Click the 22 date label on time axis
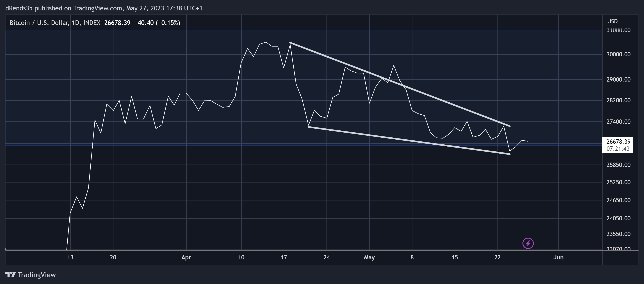 tap(497, 257)
